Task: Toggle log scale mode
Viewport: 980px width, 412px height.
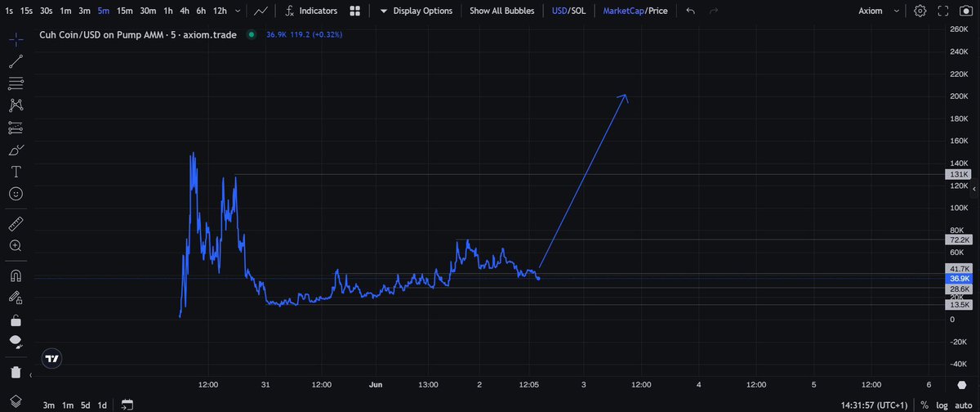Action: pyautogui.click(x=942, y=405)
